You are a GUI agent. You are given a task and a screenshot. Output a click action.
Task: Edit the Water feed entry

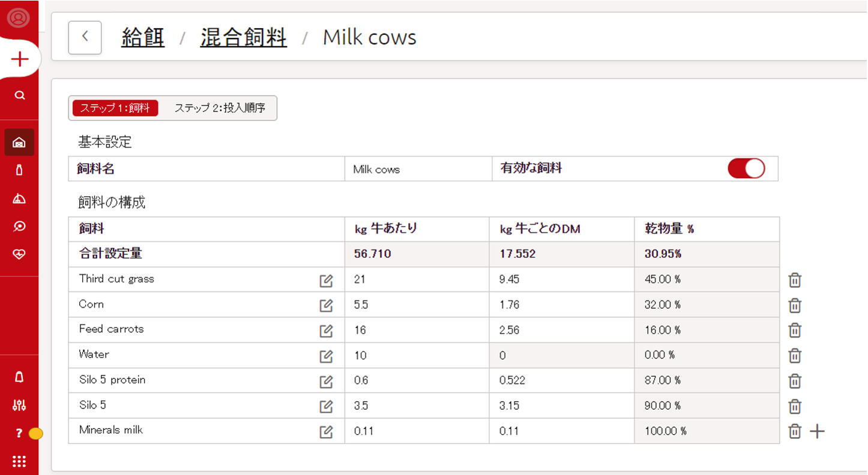click(326, 356)
